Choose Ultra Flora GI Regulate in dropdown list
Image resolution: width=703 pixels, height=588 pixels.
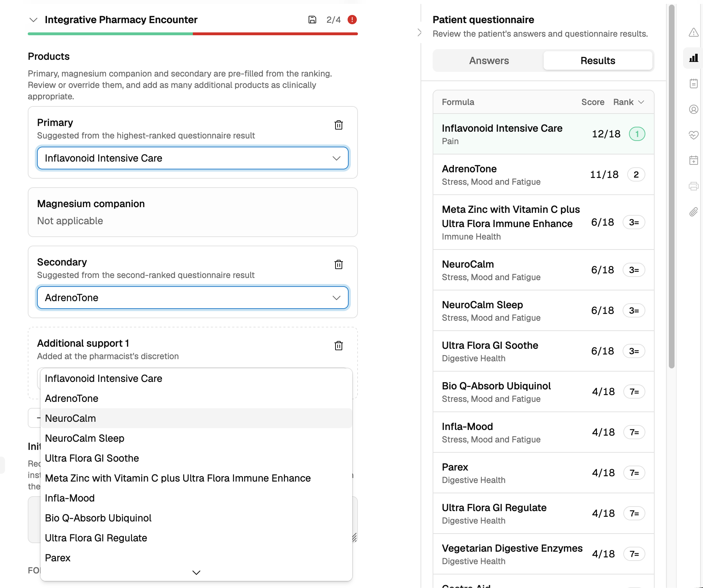tap(196, 538)
